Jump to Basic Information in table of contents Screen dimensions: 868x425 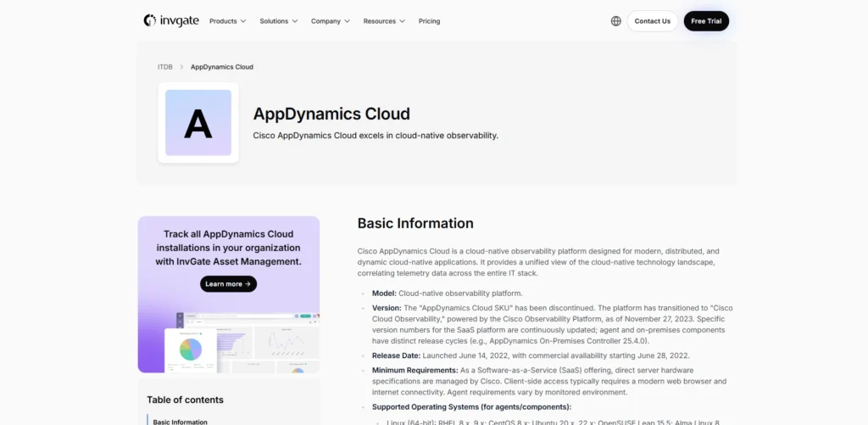coord(180,422)
